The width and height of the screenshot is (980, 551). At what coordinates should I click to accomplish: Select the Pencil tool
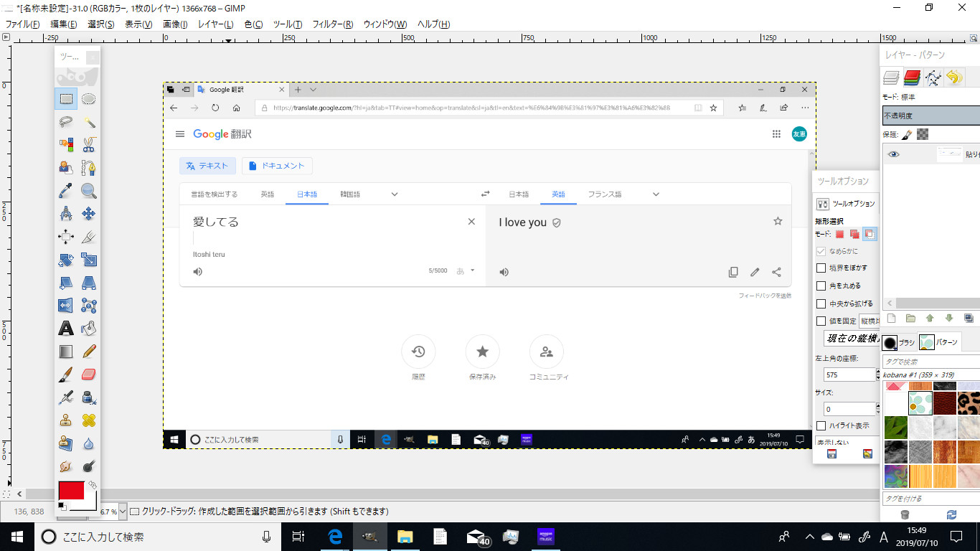point(89,352)
